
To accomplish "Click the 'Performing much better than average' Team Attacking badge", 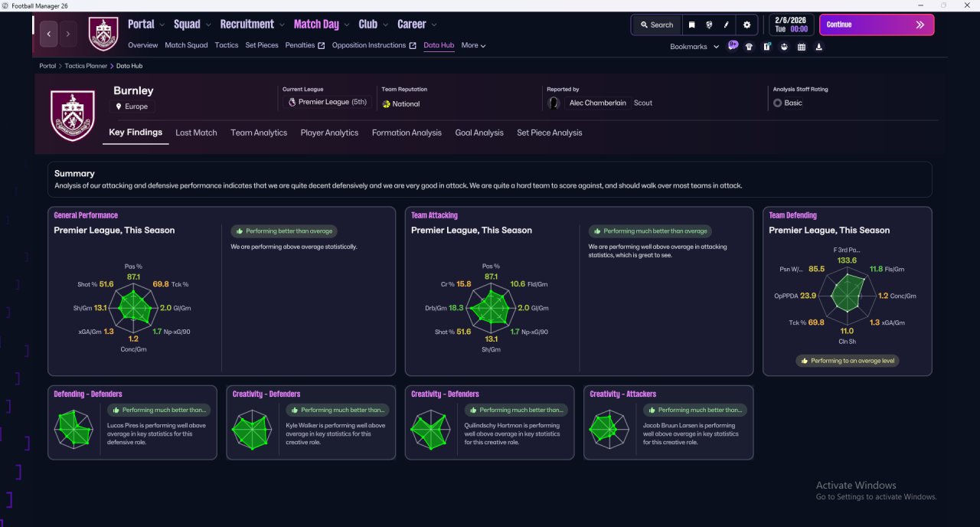I will [x=650, y=231].
